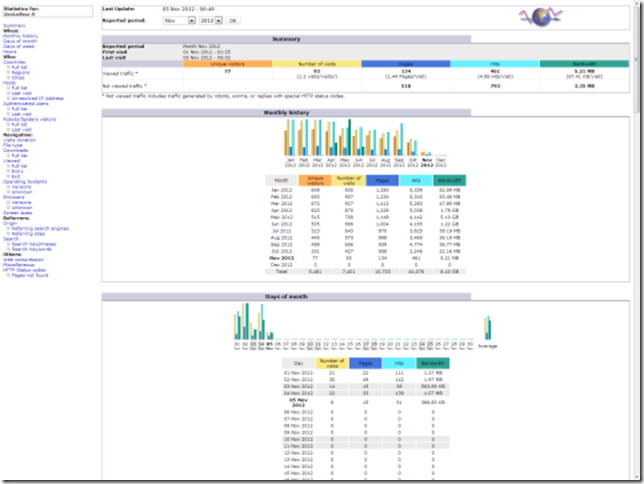Open Last visit under Hosts
This screenshot has width=644, height=484.
pos(21,93)
